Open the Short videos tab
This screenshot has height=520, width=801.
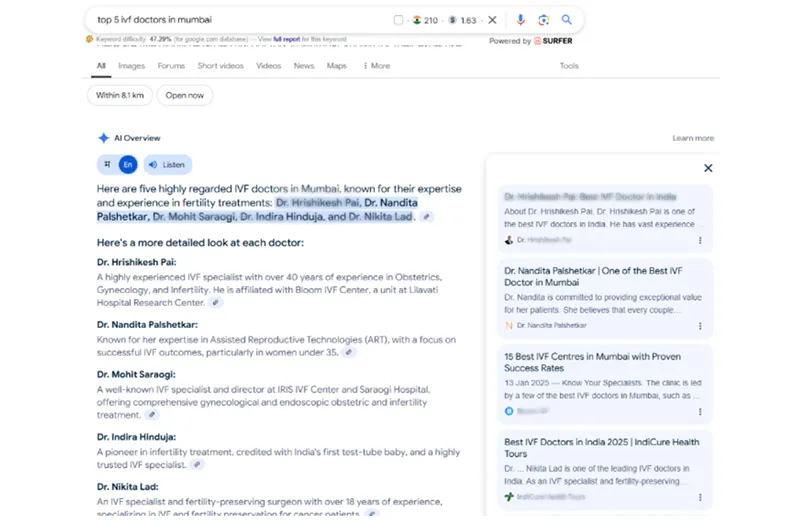tap(220, 66)
